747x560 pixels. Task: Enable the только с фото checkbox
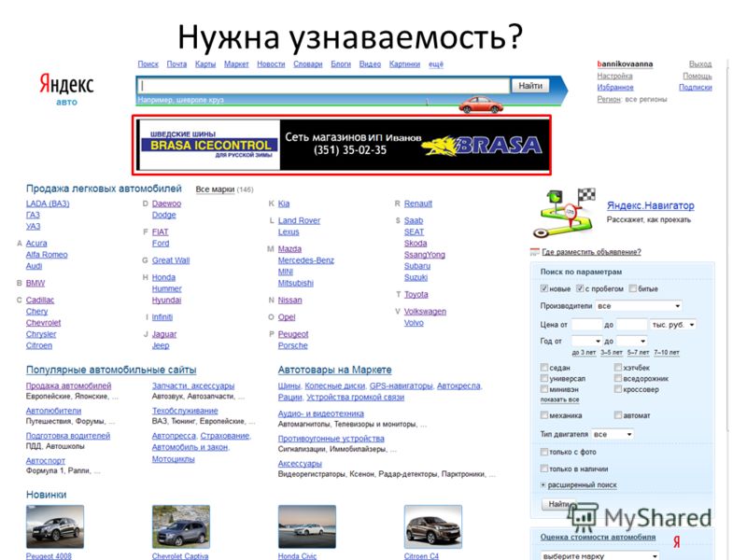click(544, 452)
